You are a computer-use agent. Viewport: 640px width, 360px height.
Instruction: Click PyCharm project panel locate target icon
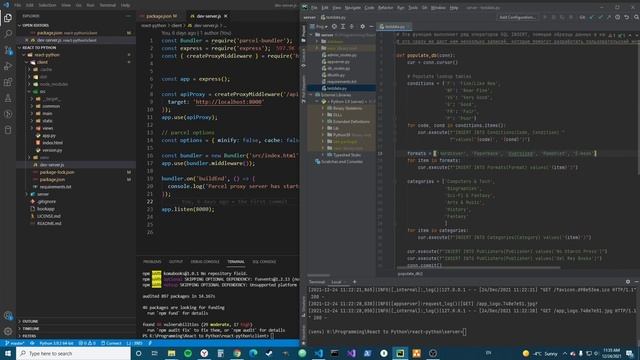coord(334,27)
